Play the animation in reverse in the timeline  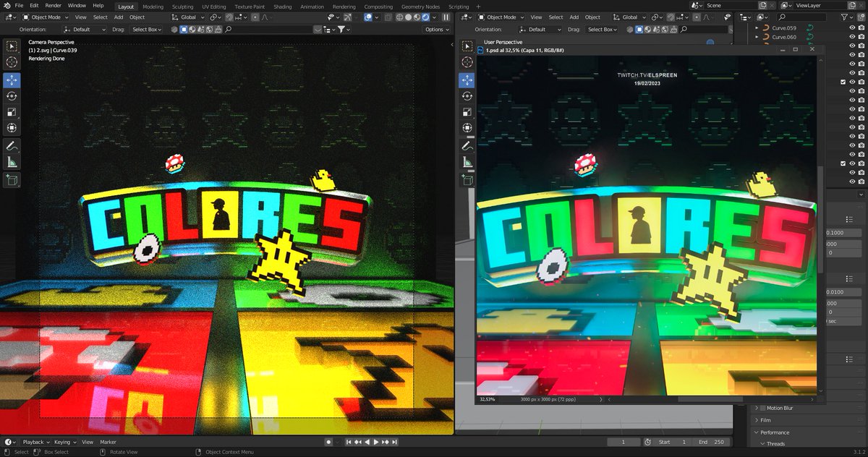point(367,442)
